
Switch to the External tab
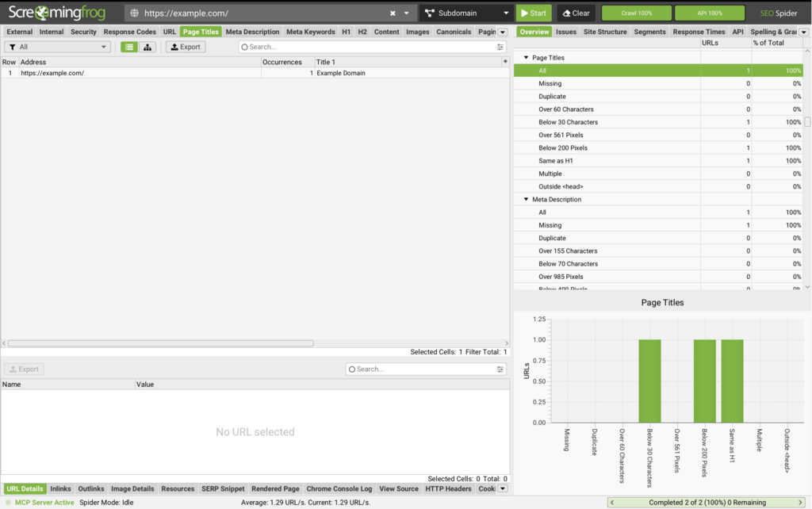(x=20, y=32)
